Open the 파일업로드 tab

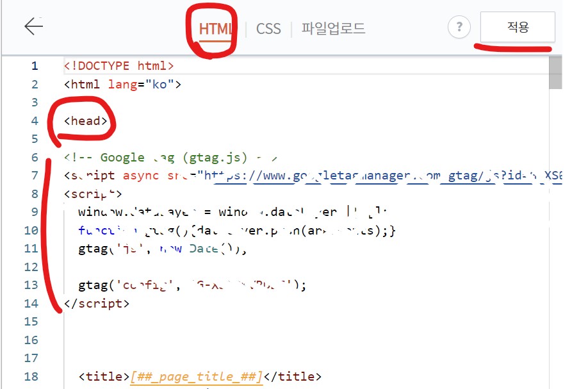[x=333, y=28]
